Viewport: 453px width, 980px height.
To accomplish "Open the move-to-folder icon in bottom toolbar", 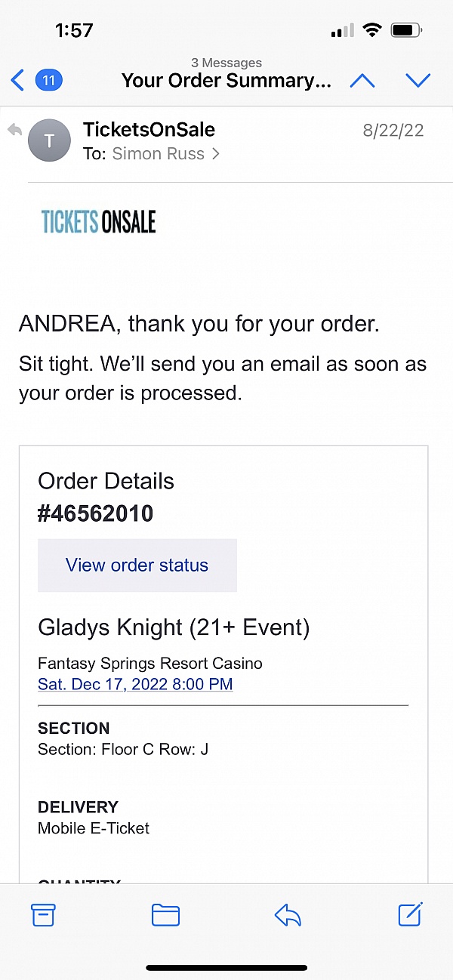I will pos(165,915).
